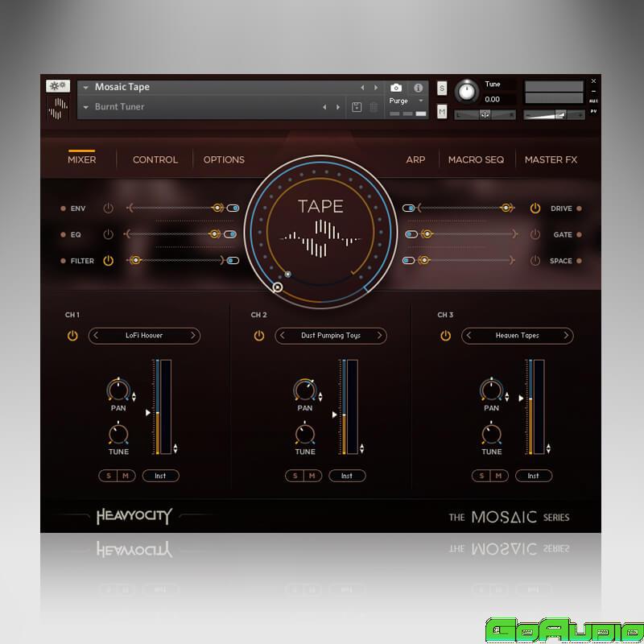Click the master Tune knob
The height and width of the screenshot is (644, 644).
(x=467, y=91)
